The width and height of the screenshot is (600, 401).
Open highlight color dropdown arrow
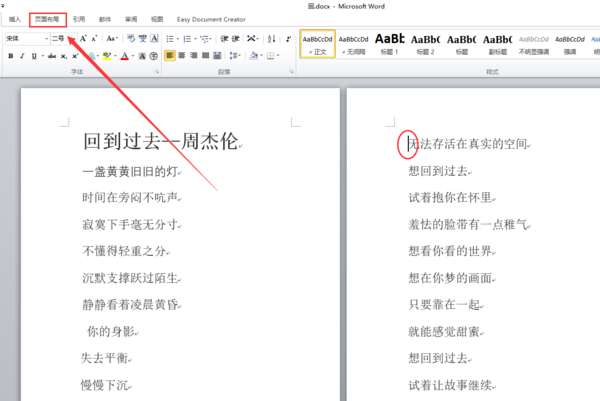point(115,56)
